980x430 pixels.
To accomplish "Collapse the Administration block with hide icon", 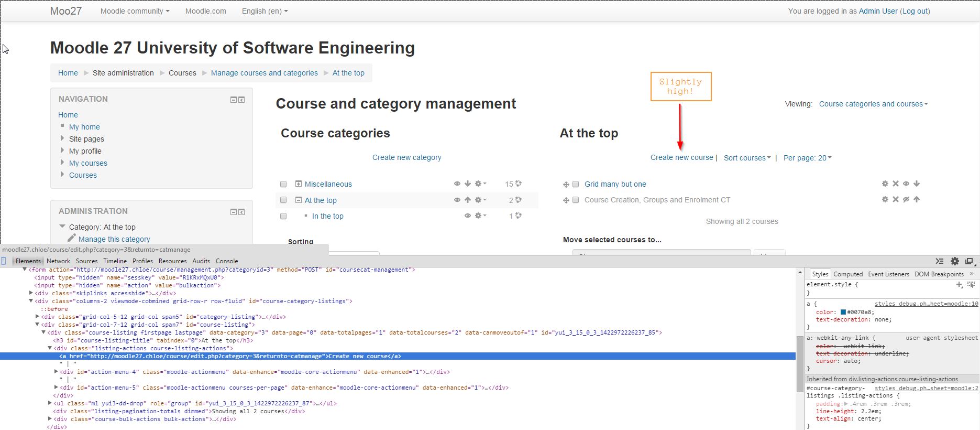I will [x=234, y=212].
